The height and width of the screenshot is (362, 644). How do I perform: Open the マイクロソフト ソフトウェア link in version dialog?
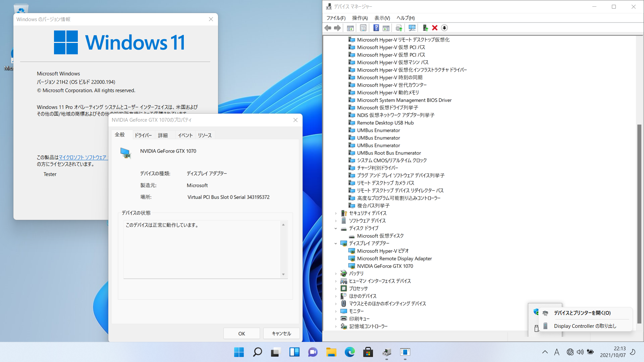[83, 157]
